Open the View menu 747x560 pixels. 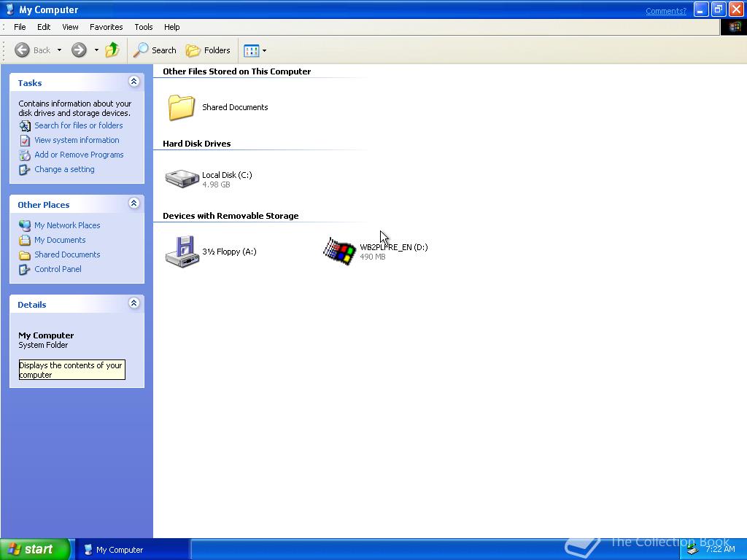click(x=70, y=27)
